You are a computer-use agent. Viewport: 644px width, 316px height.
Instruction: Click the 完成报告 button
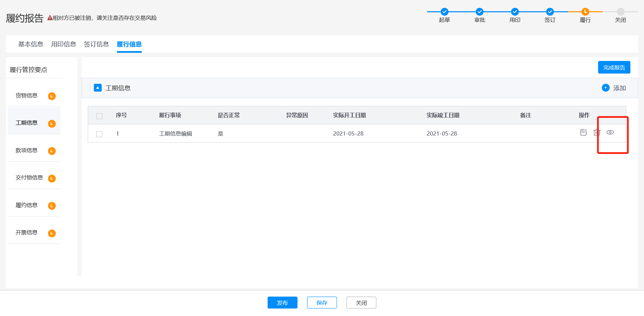click(614, 67)
